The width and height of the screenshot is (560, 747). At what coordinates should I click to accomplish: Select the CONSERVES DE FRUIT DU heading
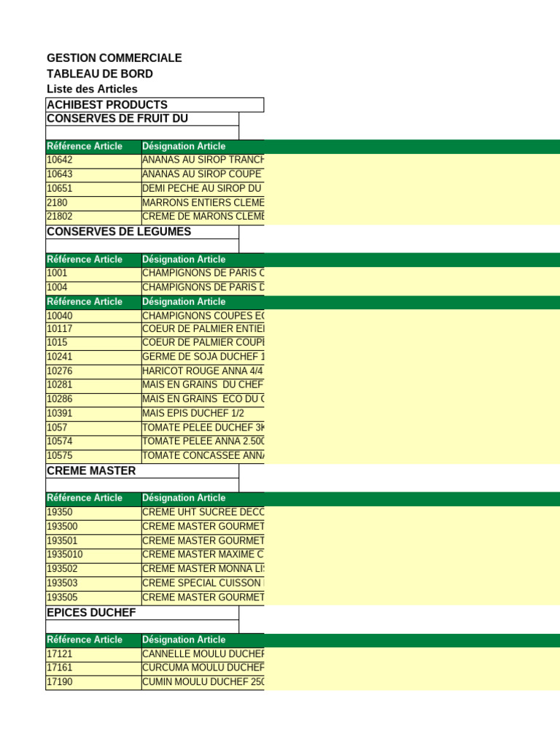(142, 119)
